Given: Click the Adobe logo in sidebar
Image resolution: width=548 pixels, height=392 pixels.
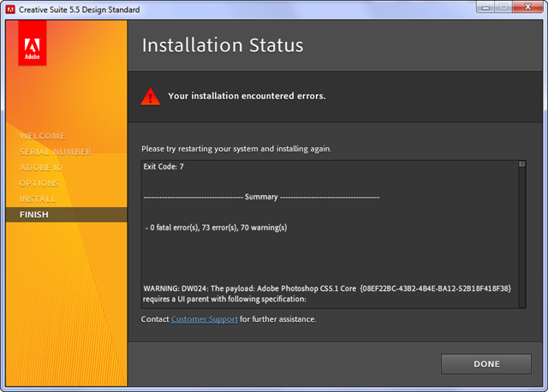Looking at the screenshot, I should [x=33, y=44].
